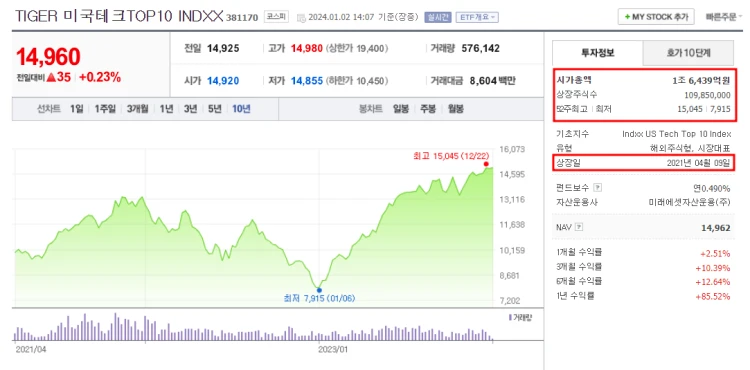The image size is (750, 370).
Task: Click the 펀드보수 value 연0.490%
Action: click(x=713, y=188)
